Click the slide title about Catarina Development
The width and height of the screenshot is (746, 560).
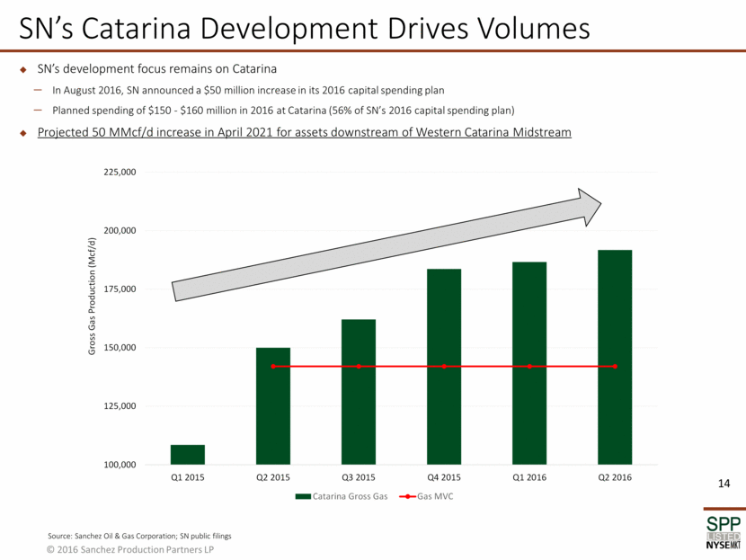[306, 28]
